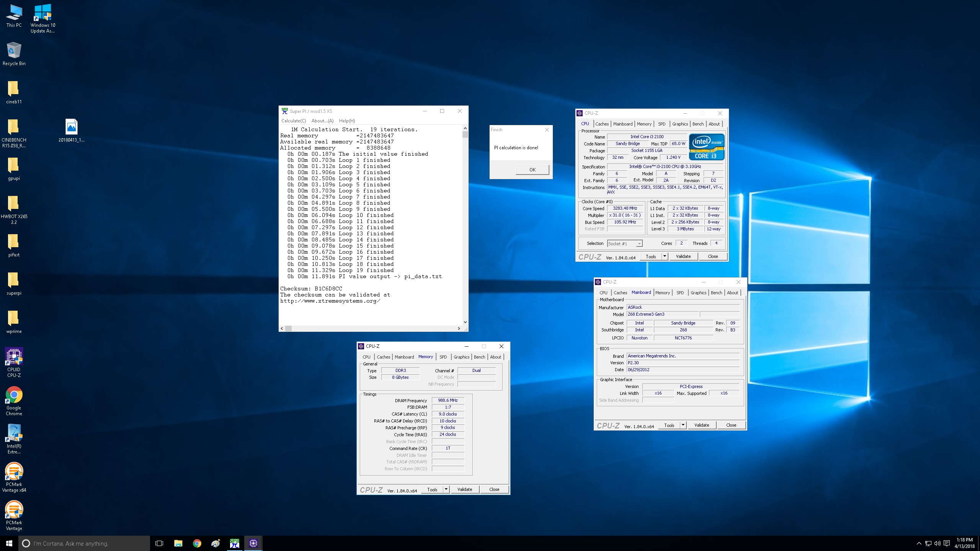Click Super PI horizontal scrollbar right arrow
The height and width of the screenshot is (551, 980).
tap(459, 328)
